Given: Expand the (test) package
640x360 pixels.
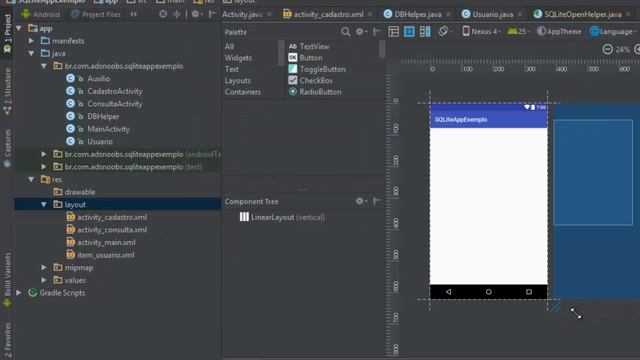Looking at the screenshot, I should (x=44, y=167).
